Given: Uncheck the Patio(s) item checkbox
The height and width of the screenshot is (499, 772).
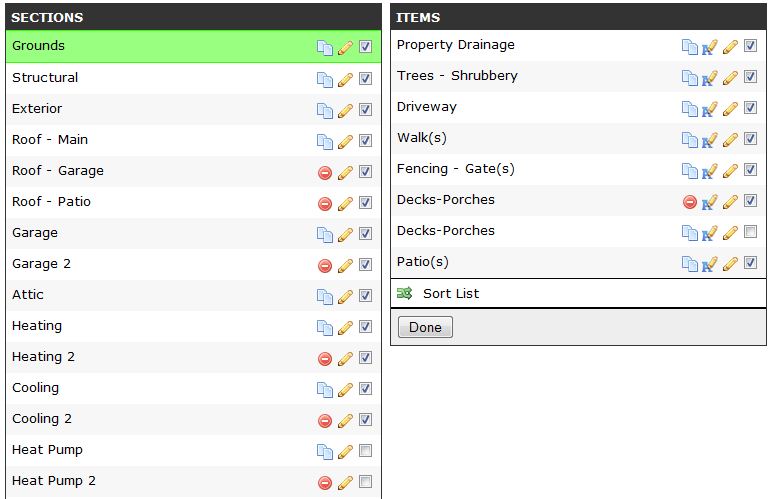Looking at the screenshot, I should click(x=750, y=262).
